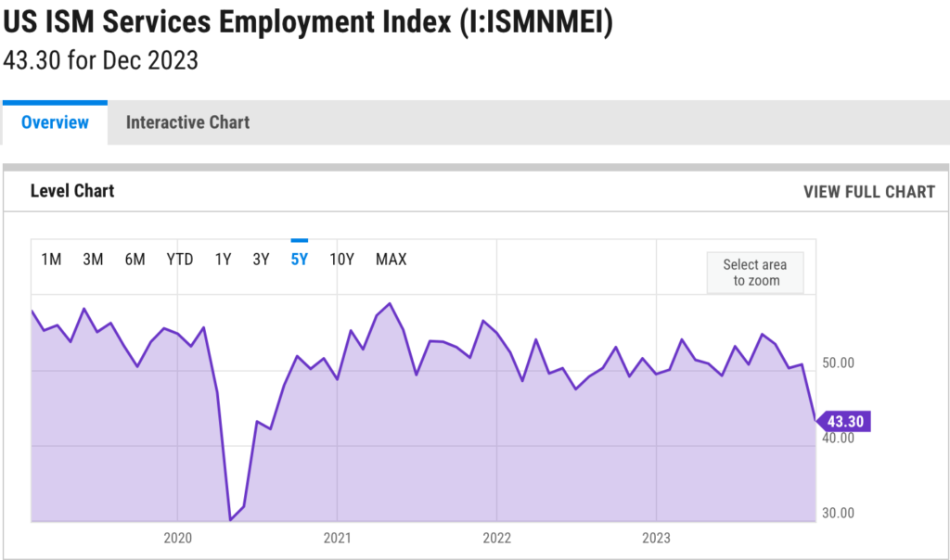The height and width of the screenshot is (560, 950).
Task: Click the US ISM Services Employment Index title
Action: click(x=308, y=22)
